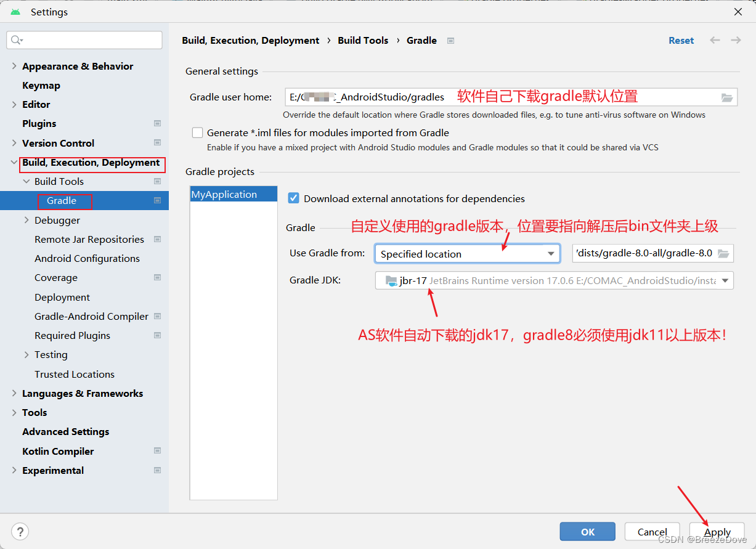Click project icon beside Remote Jar Repositories

click(157, 239)
